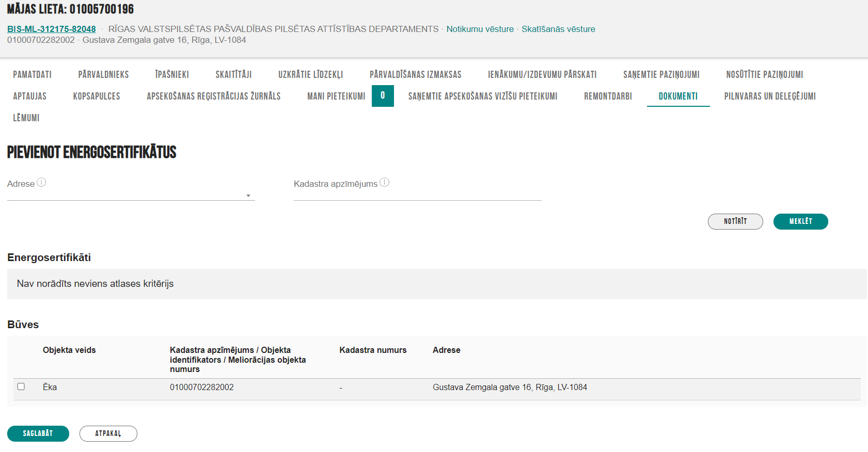The image size is (868, 452).
Task: Tick the checkbox for the Ēka row
Action: coord(21,386)
